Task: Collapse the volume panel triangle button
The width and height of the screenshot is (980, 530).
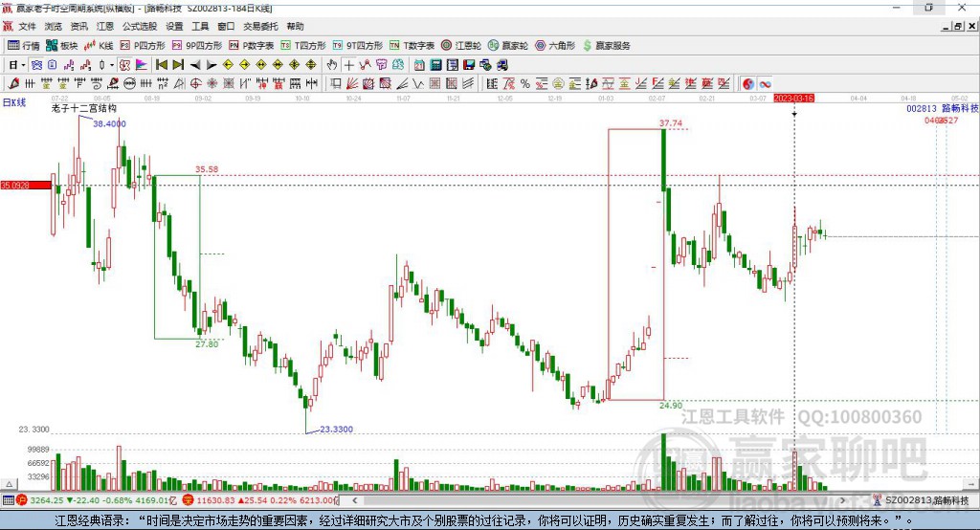Action: pyautogui.click(x=9, y=484)
